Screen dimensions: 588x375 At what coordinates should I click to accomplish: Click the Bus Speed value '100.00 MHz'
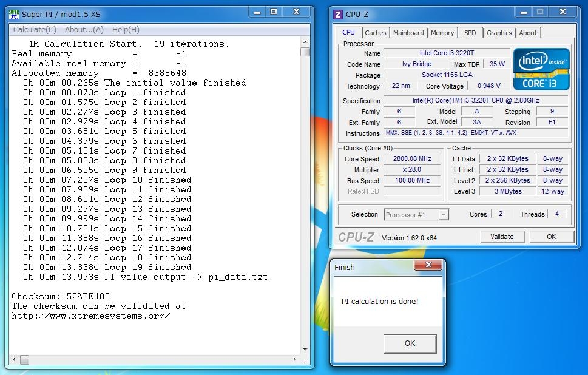point(412,180)
